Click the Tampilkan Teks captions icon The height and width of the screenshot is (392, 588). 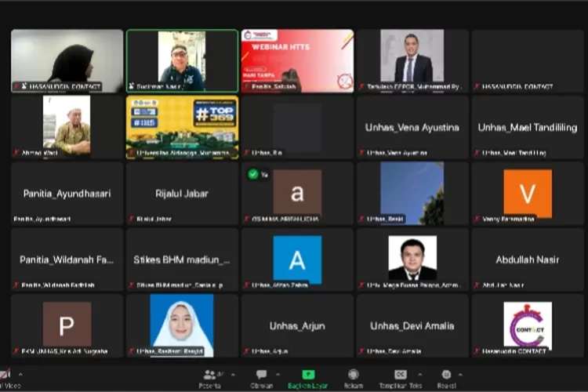[x=400, y=376]
